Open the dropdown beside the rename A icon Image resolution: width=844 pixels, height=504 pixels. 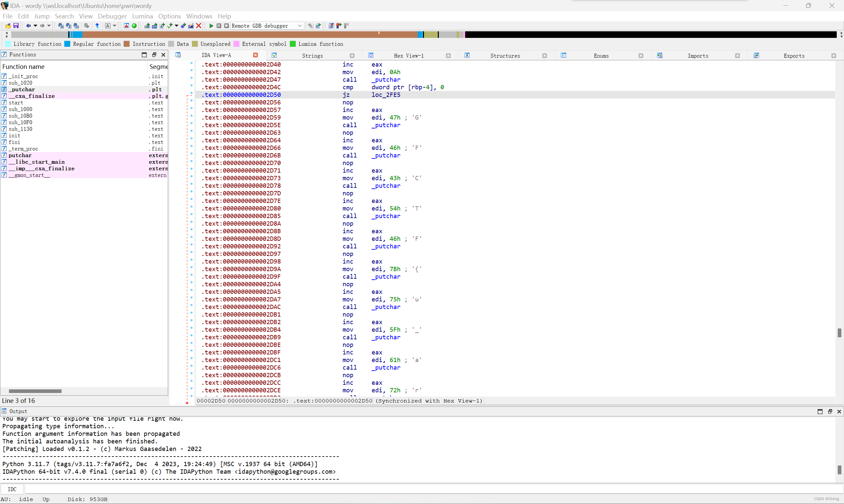coord(114,25)
